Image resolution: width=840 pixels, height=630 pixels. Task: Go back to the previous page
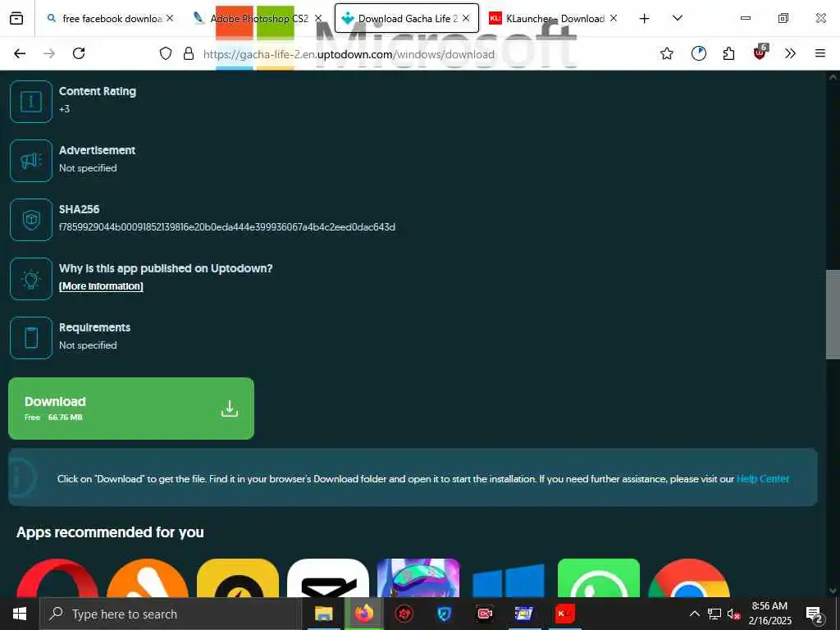pos(20,53)
